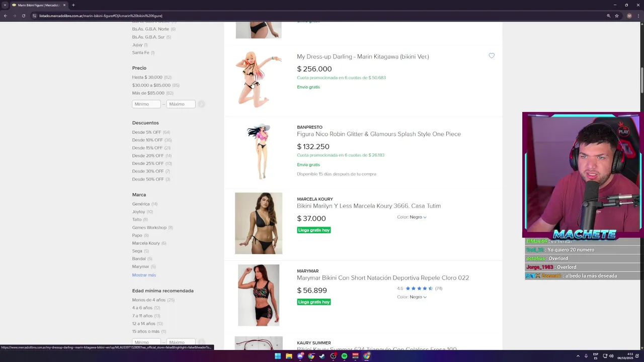Open the volume control in the tray

611,356
